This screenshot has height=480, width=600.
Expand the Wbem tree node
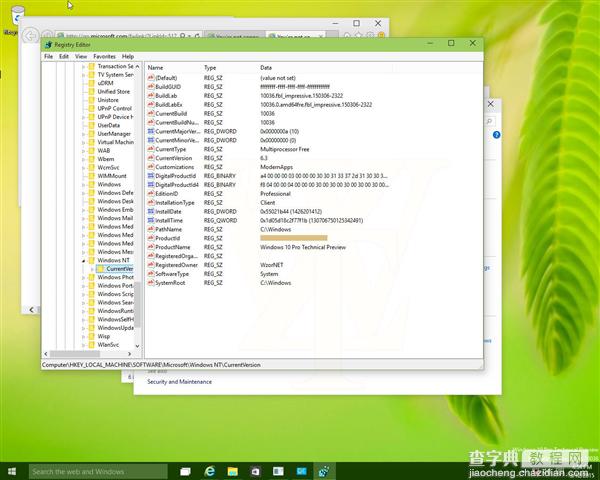(84, 159)
